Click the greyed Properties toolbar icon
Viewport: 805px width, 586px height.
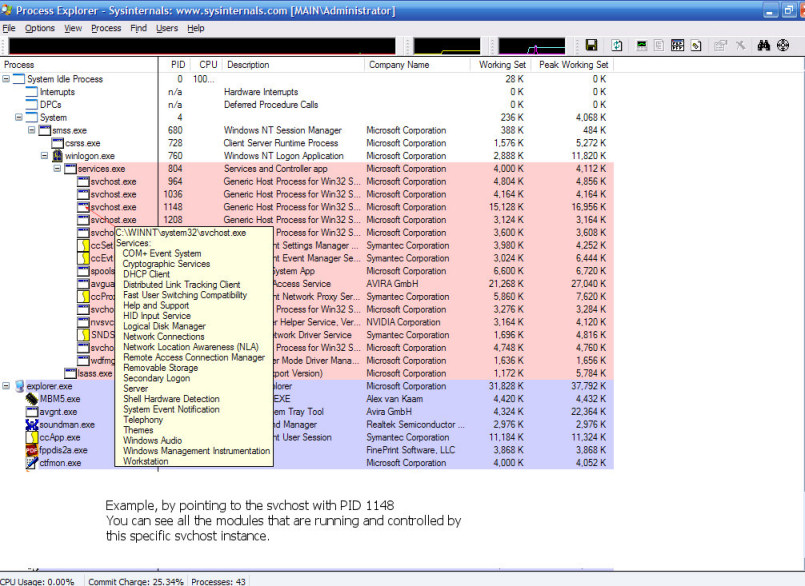tap(720, 45)
